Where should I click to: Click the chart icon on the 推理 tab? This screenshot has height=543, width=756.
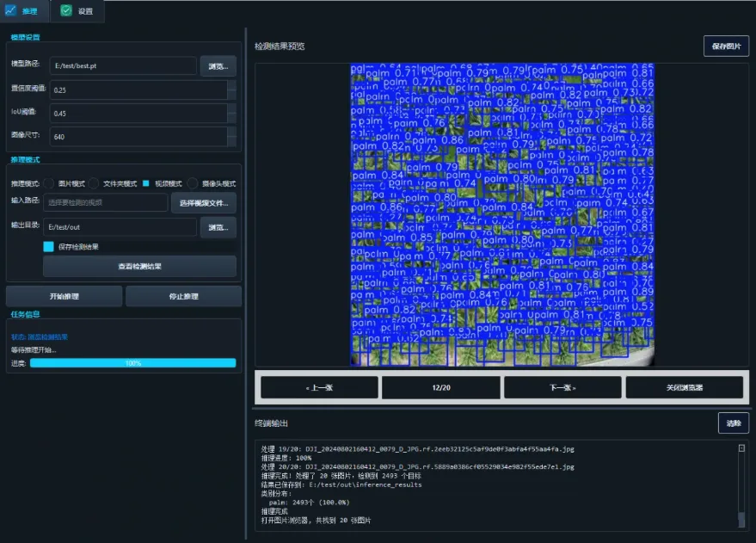tap(11, 11)
